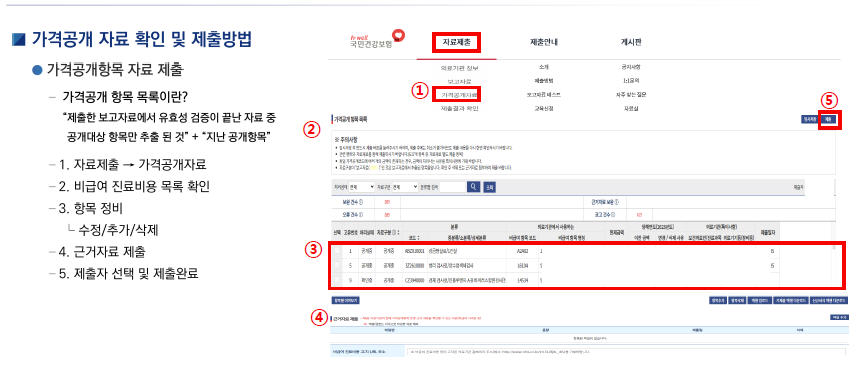Select 소개 under 제출안내
Image resolution: width=858 pixels, height=381 pixels.
543,67
